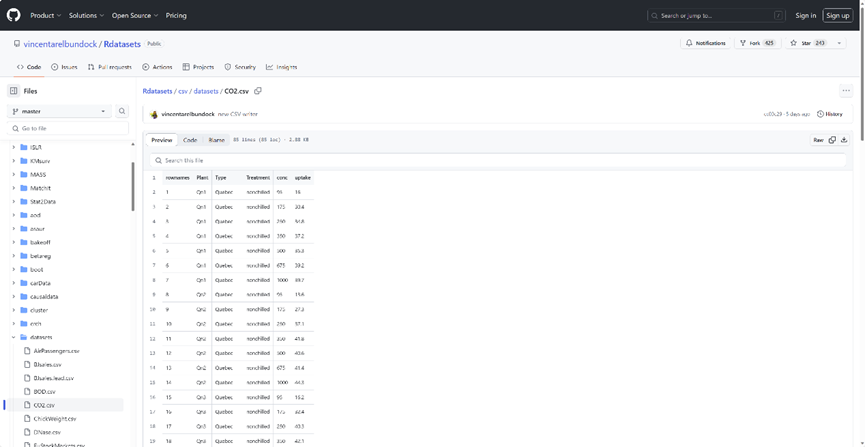Viewport: 865px width, 447px height.
Task: Focus the Search or jump to box
Action: click(717, 15)
